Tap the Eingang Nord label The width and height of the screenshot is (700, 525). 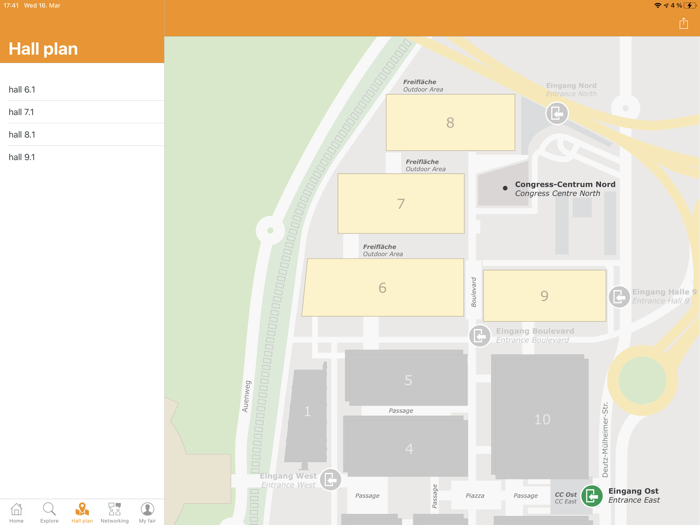[571, 85]
